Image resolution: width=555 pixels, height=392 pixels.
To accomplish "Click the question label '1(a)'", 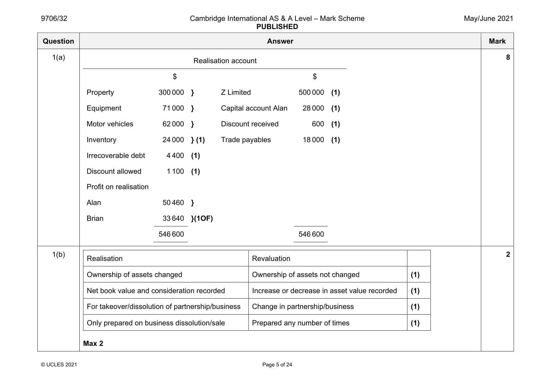I will 59,57.
